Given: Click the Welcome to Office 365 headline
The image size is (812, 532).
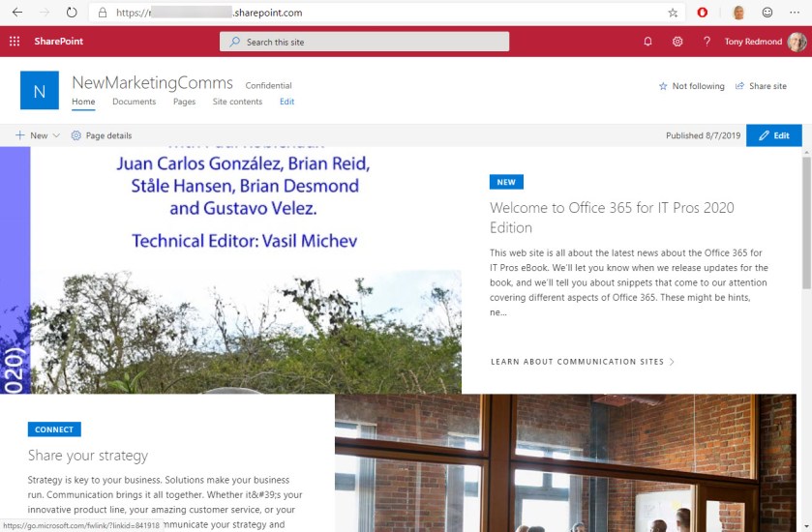Looking at the screenshot, I should pos(612,218).
